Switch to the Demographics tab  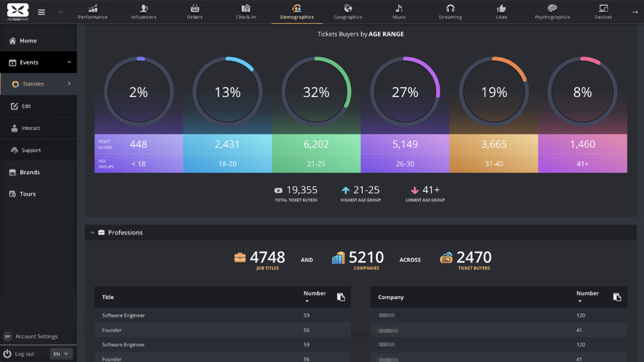coord(296,11)
